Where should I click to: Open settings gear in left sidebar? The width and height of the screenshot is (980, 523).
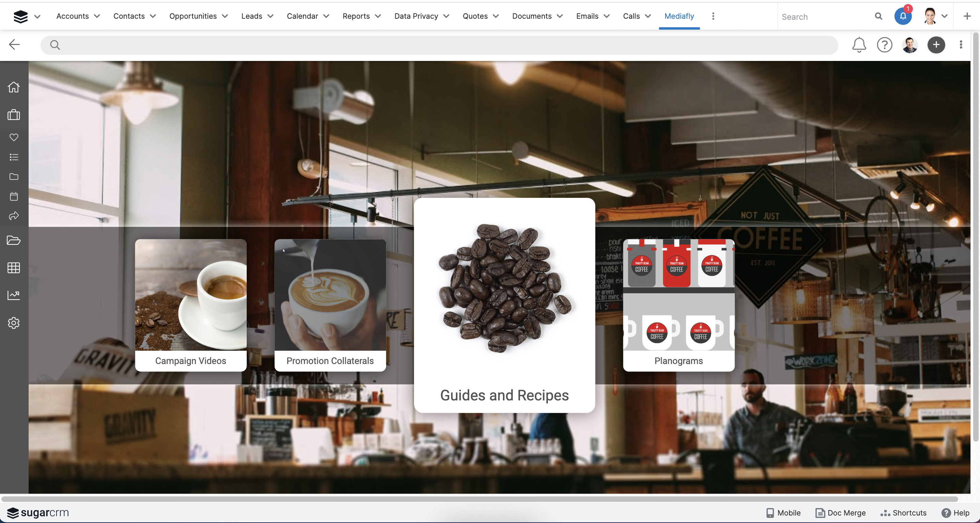[14, 323]
